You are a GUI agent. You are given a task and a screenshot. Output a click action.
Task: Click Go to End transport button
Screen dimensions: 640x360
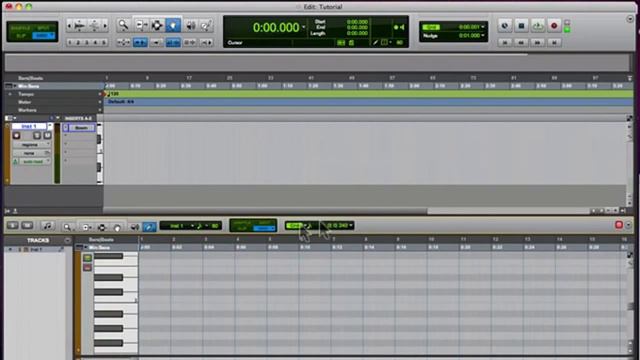tap(554, 42)
